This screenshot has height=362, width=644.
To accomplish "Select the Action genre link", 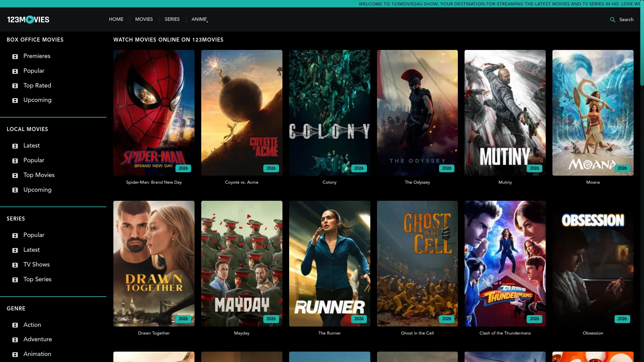I will click(32, 325).
